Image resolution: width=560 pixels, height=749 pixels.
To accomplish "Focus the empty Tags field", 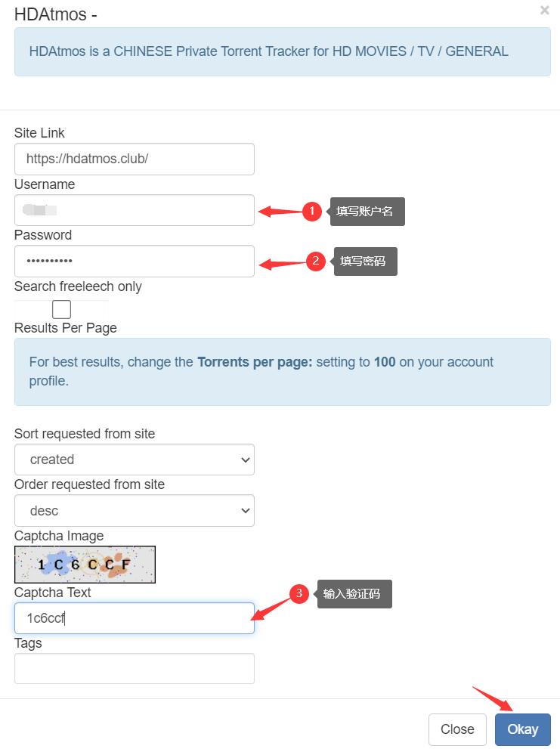I will coord(135,669).
